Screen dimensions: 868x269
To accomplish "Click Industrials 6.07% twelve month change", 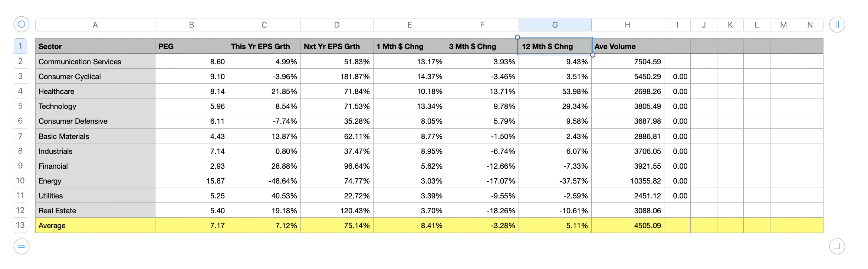I will tap(555, 151).
